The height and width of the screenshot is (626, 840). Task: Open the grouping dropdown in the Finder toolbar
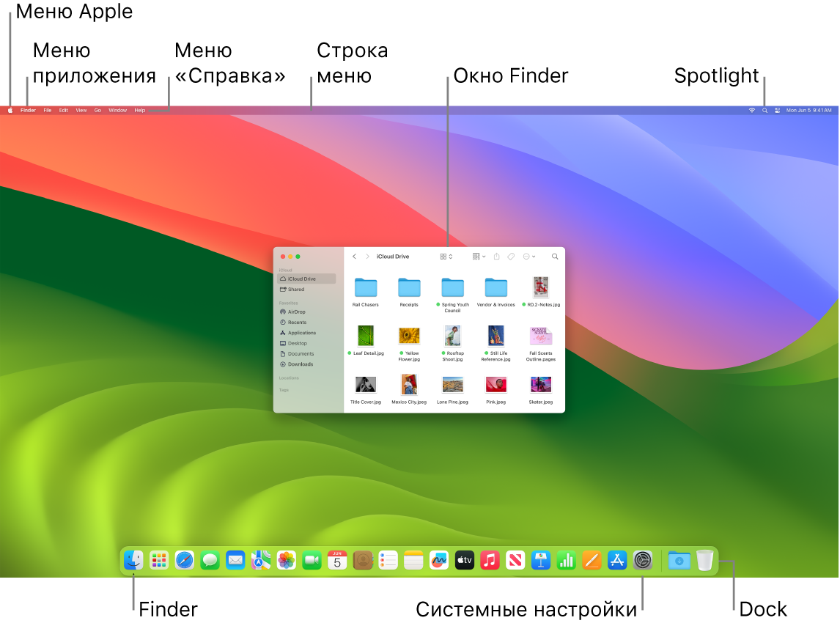479,257
